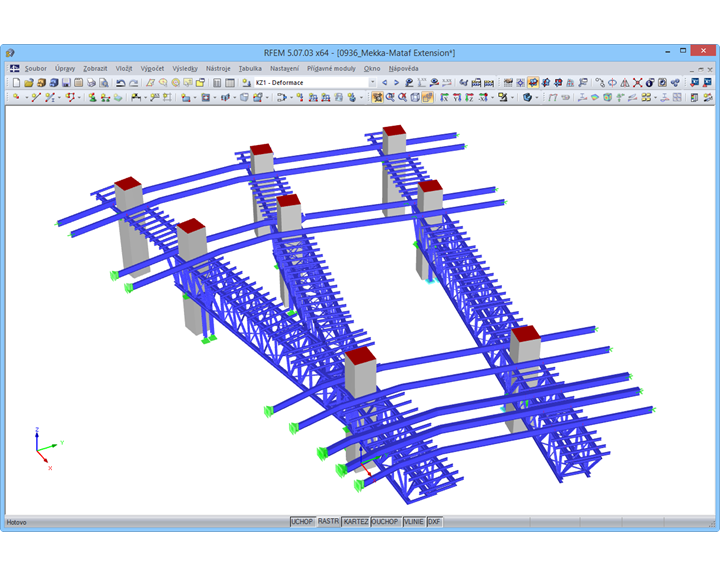Screen dimensions: 720x576
Task: Toggle the highlighted show results button
Action: 533,83
